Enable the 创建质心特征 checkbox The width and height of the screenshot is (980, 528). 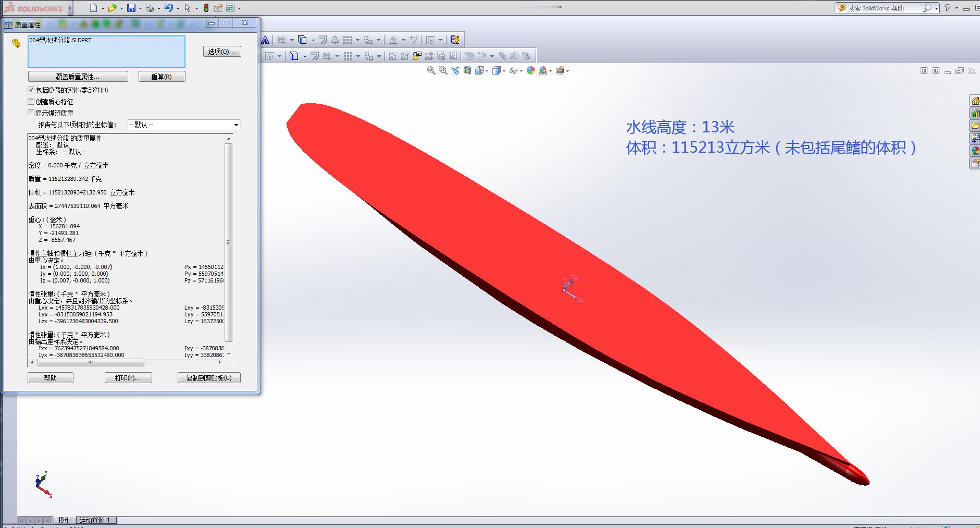[x=31, y=102]
